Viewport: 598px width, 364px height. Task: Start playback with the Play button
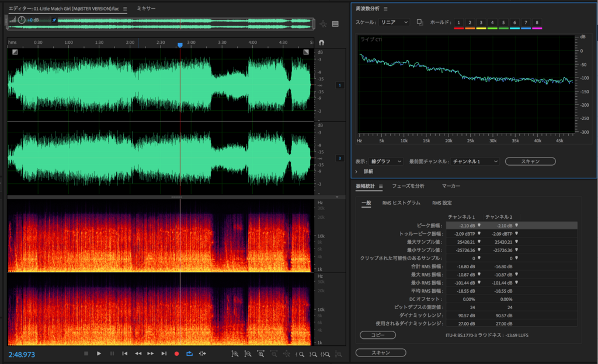pyautogui.click(x=99, y=353)
